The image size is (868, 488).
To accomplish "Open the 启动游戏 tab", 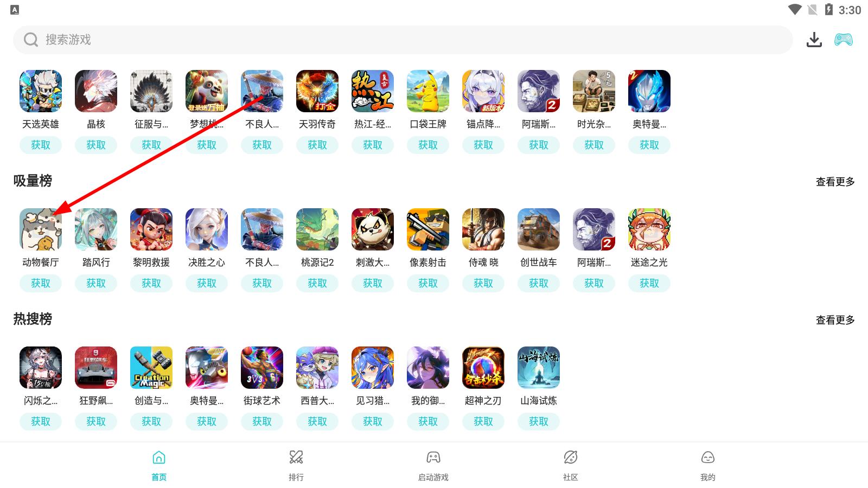I will click(x=433, y=465).
